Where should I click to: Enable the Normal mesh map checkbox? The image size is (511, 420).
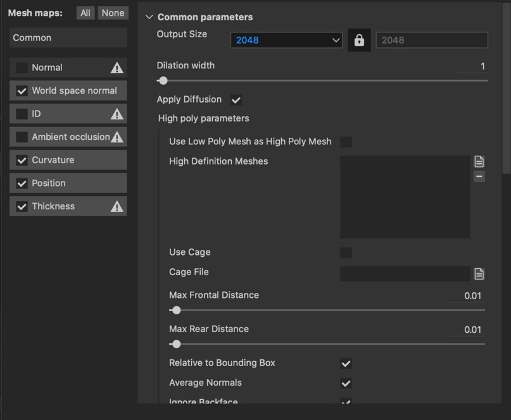(x=22, y=68)
